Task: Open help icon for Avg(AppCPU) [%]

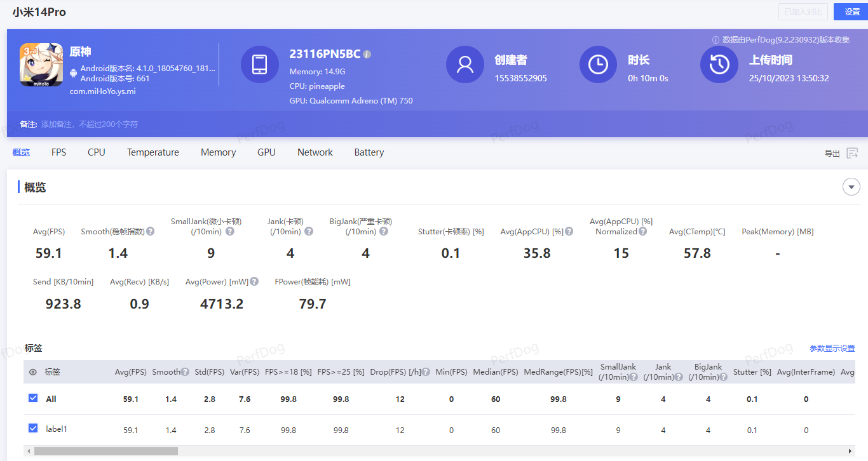Action: [569, 232]
